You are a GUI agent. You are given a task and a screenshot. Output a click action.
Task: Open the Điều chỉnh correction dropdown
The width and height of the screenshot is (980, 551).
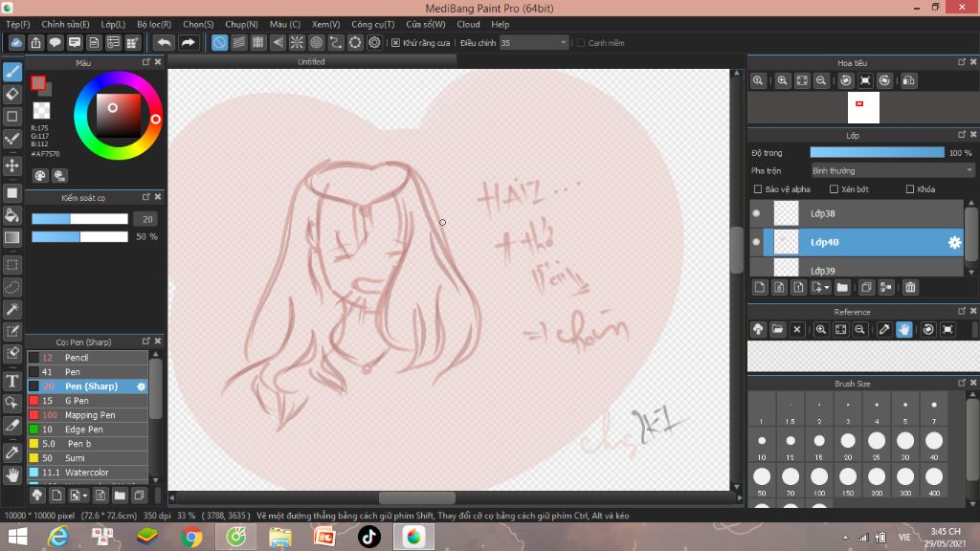coord(534,42)
